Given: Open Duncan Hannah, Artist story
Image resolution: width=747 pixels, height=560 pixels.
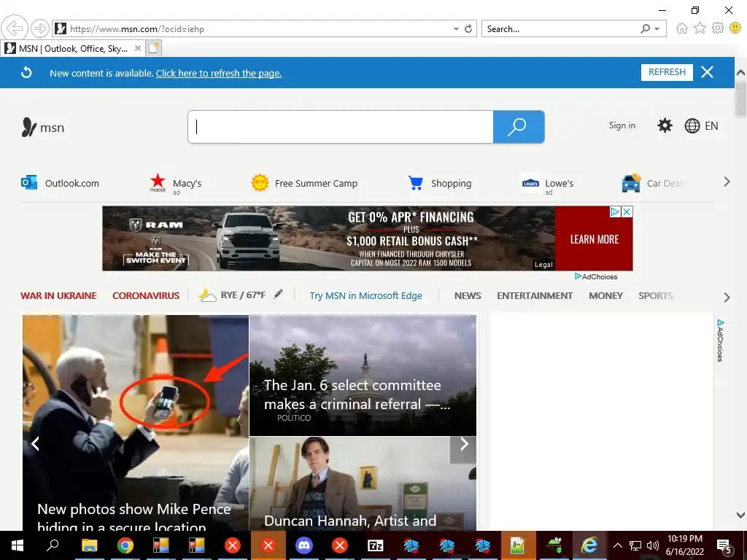Looking at the screenshot, I should 363,483.
